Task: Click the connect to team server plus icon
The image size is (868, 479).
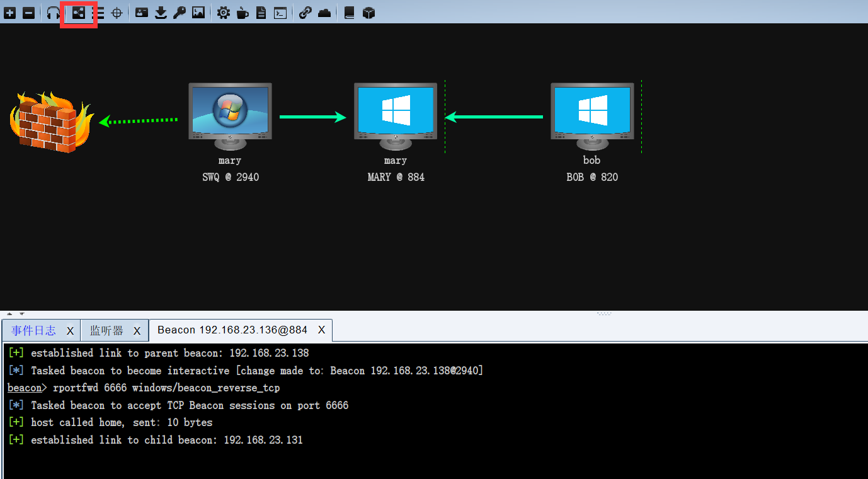Action: click(x=10, y=13)
